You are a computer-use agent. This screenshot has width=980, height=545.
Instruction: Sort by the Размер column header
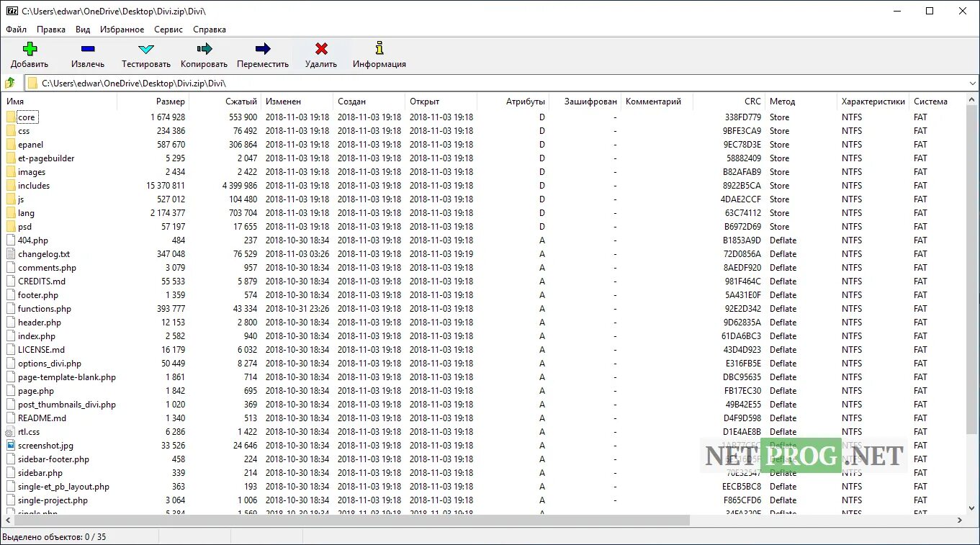point(153,102)
